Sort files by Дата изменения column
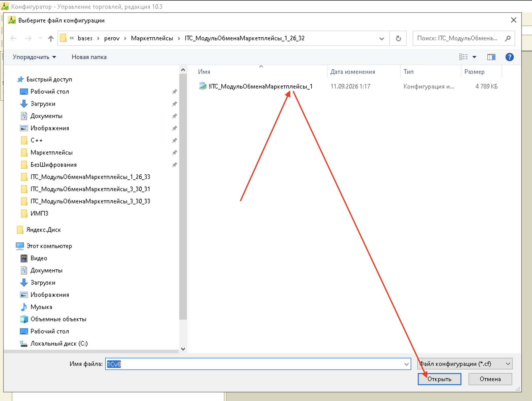 tap(353, 72)
